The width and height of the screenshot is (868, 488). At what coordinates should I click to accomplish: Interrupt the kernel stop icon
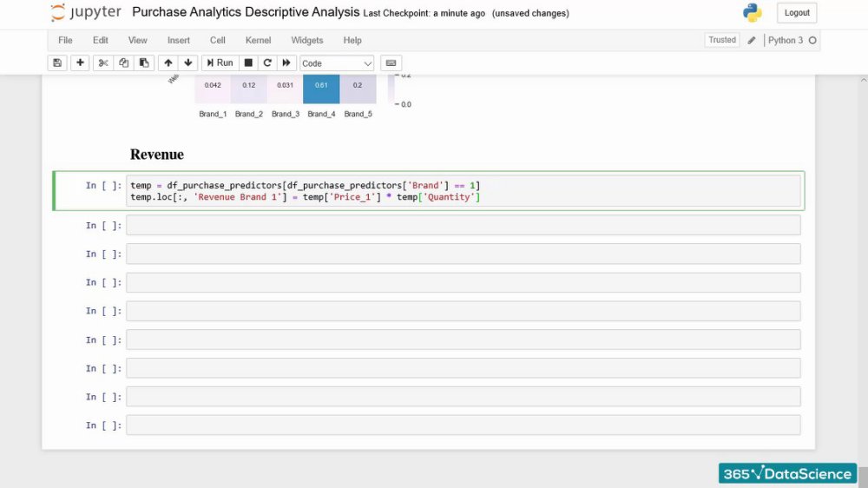248,63
